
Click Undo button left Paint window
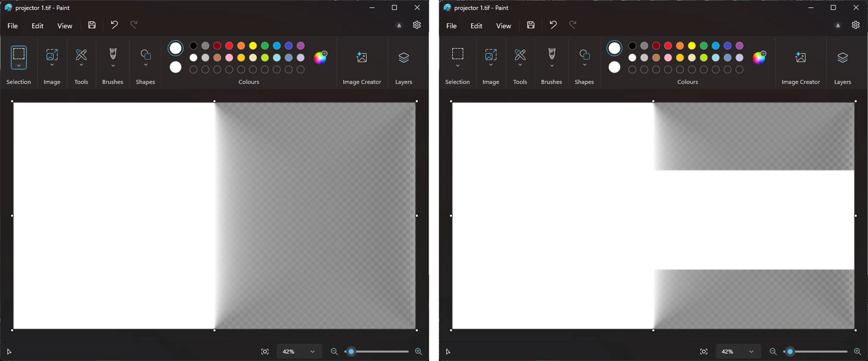pyautogui.click(x=114, y=25)
